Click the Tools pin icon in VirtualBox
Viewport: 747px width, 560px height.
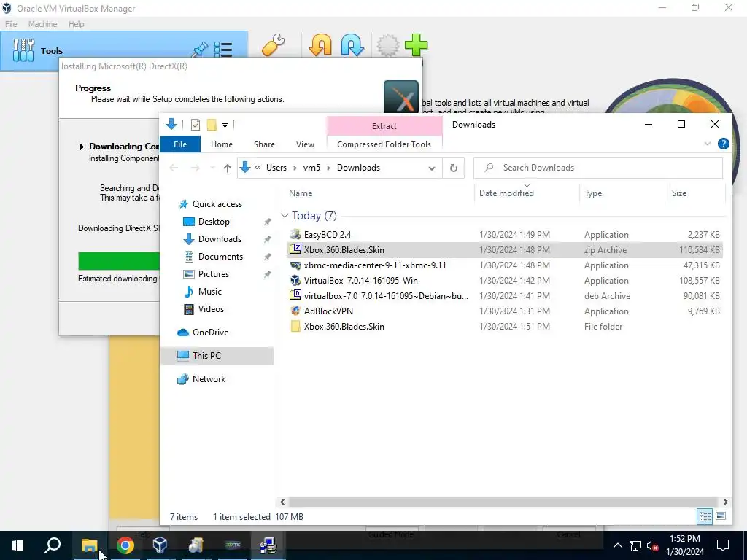(200, 49)
